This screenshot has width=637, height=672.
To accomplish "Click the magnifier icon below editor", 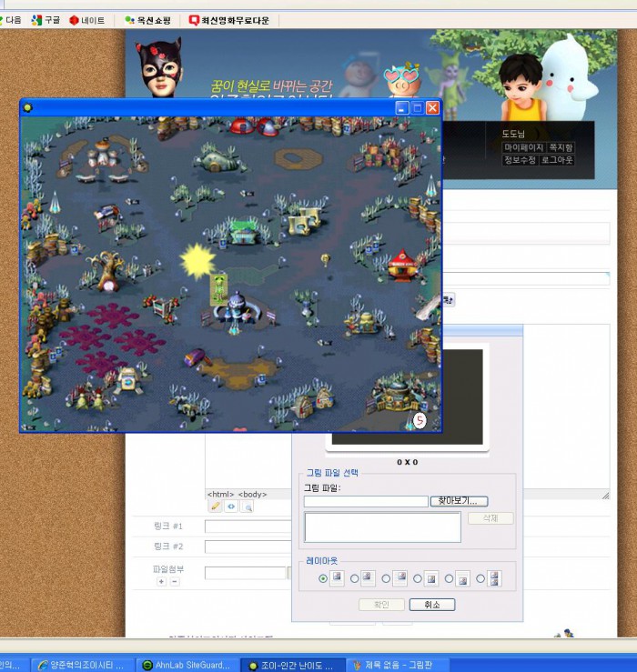I will click(247, 507).
